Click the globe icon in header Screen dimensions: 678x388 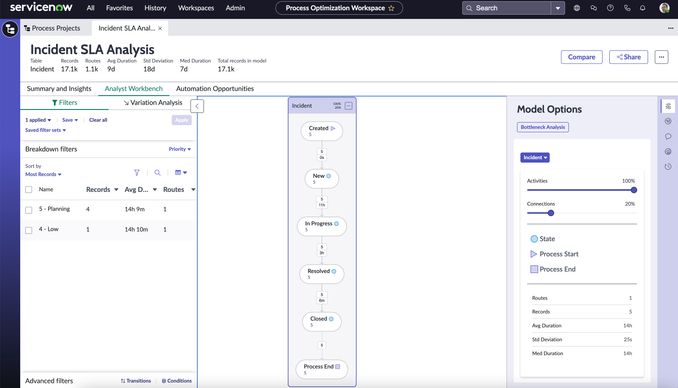point(576,8)
